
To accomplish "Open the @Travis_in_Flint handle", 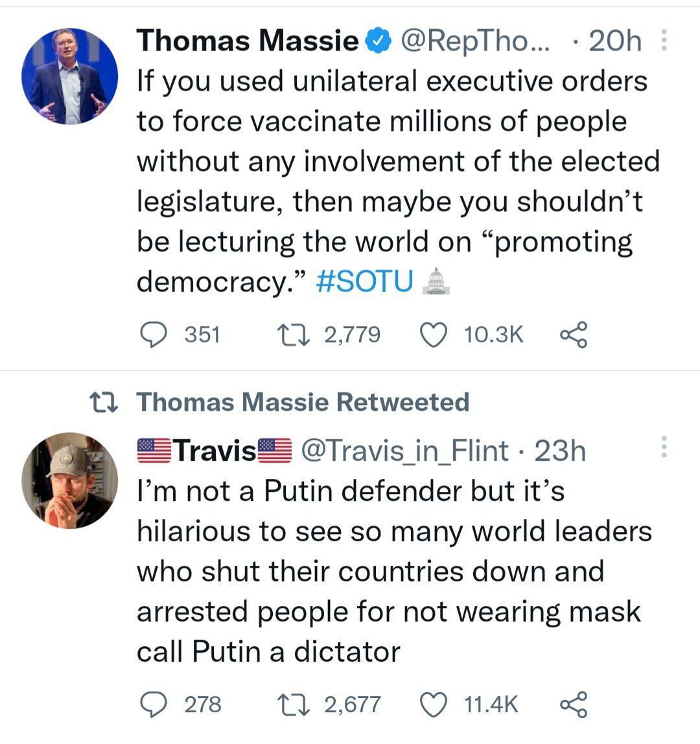I will (404, 450).
